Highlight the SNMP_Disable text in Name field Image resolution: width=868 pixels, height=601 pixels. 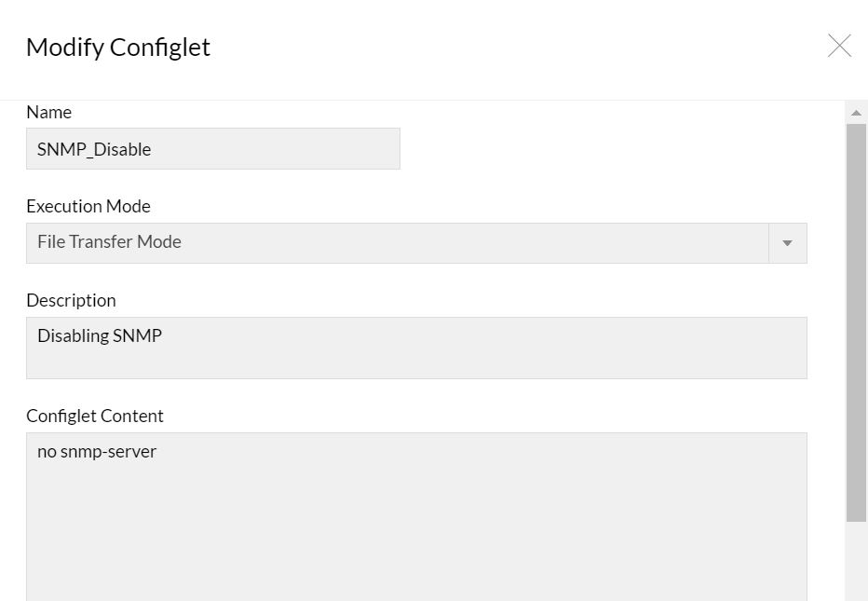coord(95,148)
